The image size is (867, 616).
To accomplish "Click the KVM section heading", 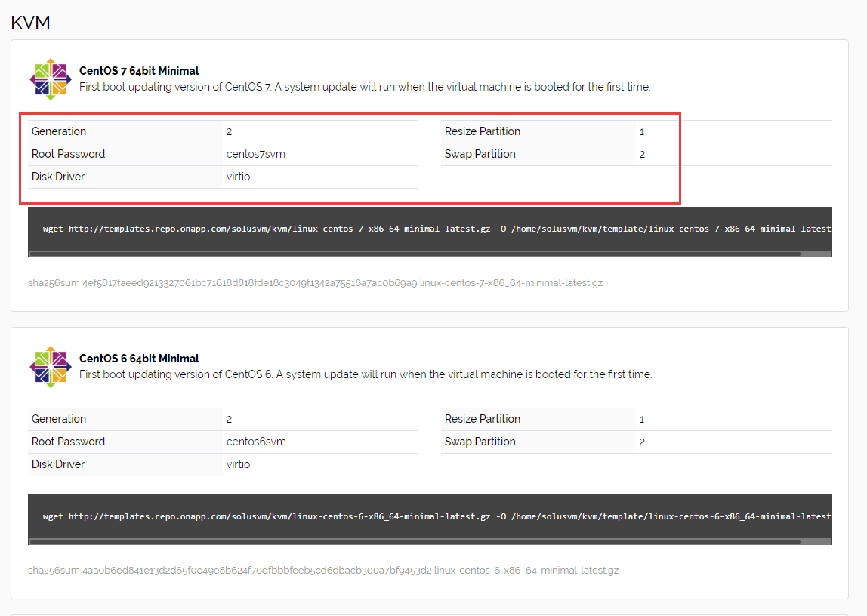I will click(30, 23).
